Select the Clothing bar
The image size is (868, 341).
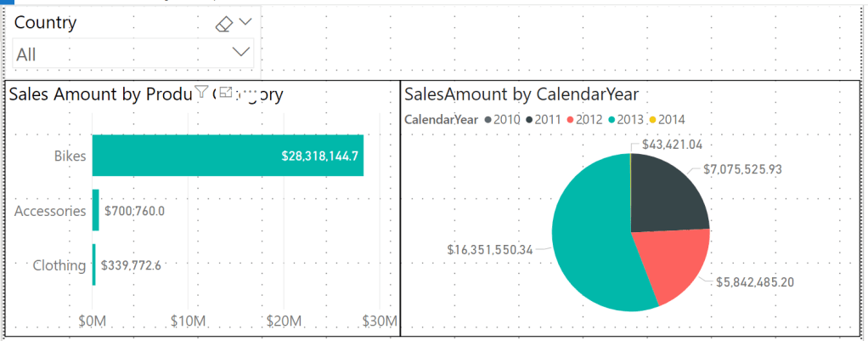click(94, 264)
